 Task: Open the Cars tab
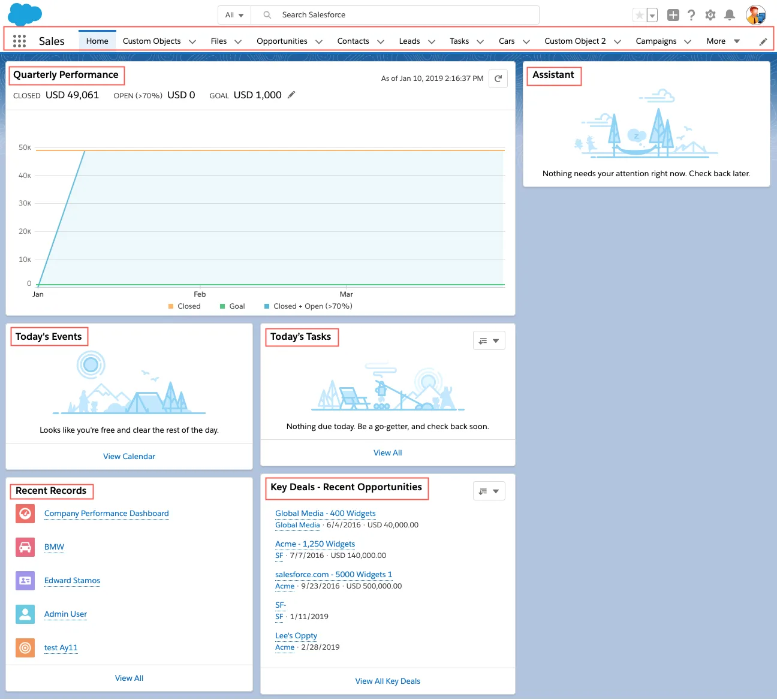click(x=507, y=41)
